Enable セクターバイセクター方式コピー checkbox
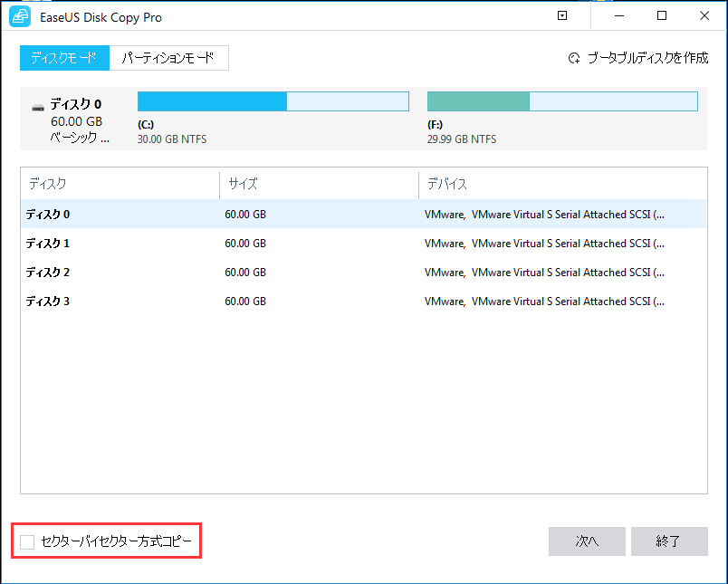Viewport: 728px width, 584px height. coord(28,541)
